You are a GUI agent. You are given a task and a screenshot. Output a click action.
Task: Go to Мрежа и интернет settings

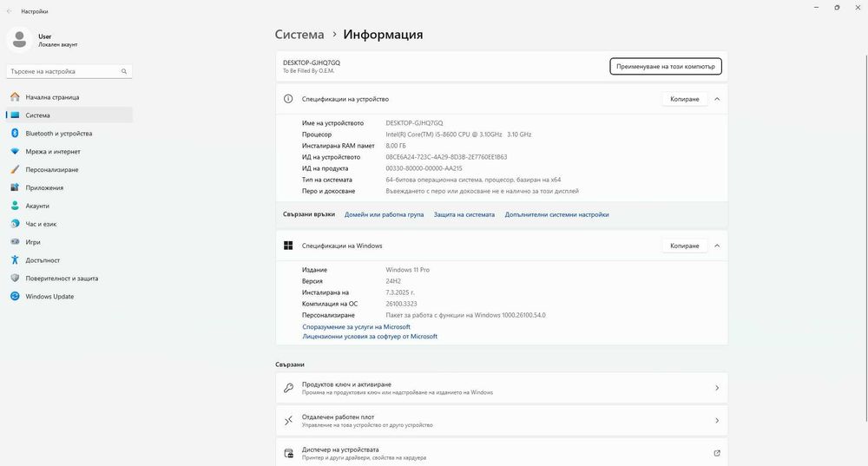(x=69, y=151)
